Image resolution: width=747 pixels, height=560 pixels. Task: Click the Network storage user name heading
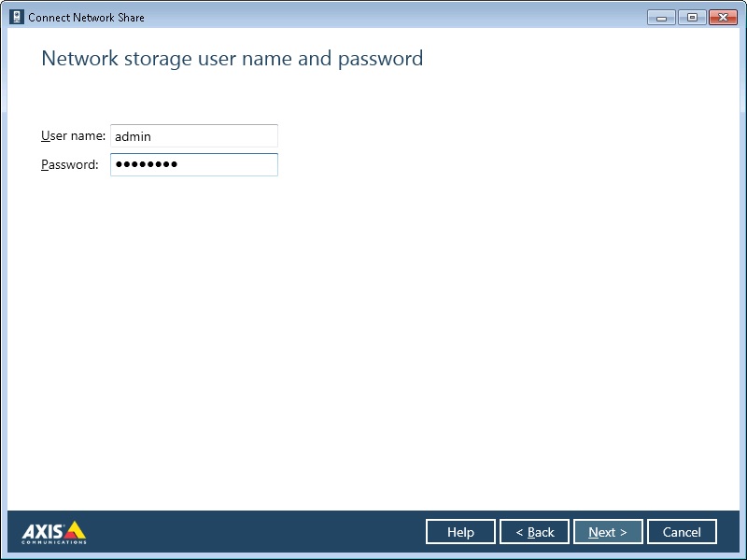(x=232, y=58)
